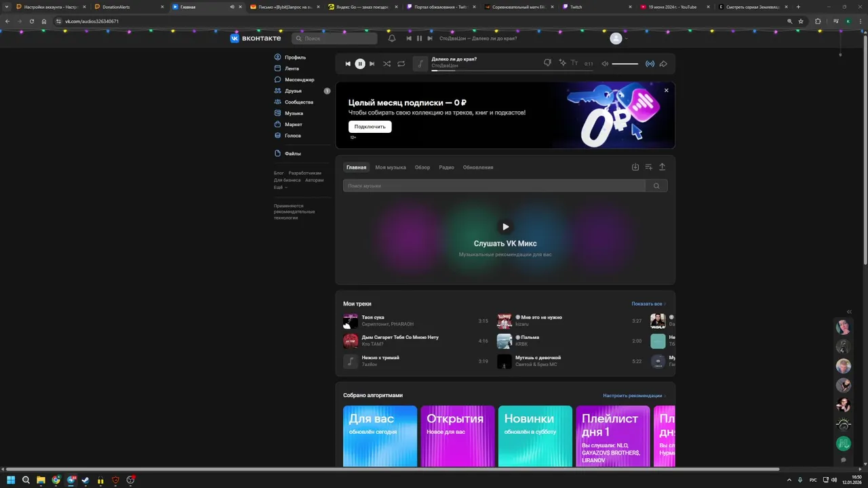Viewport: 868px width, 488px height.
Task: Collapse the right chat sidebar chevron
Action: coord(849,312)
